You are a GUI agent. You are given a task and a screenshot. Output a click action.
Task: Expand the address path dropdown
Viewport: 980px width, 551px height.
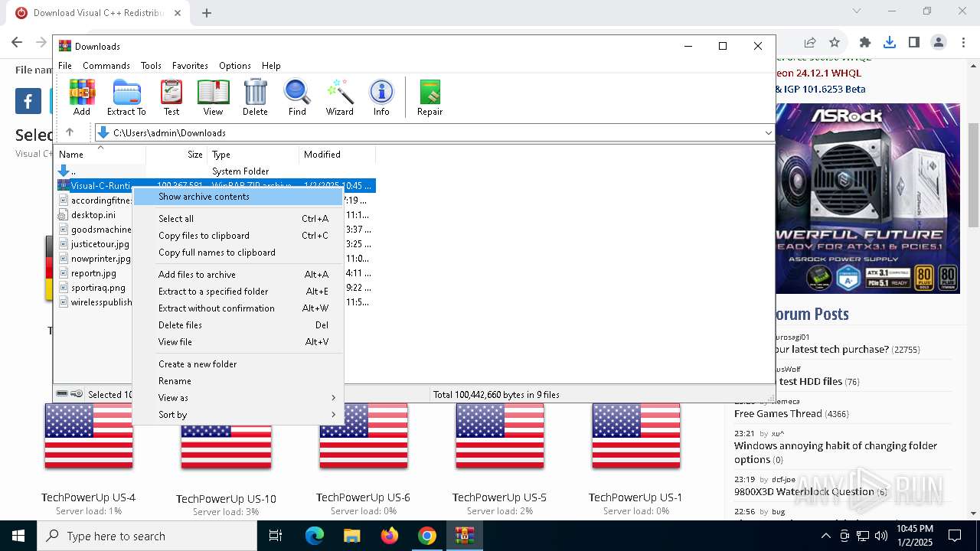coord(769,132)
